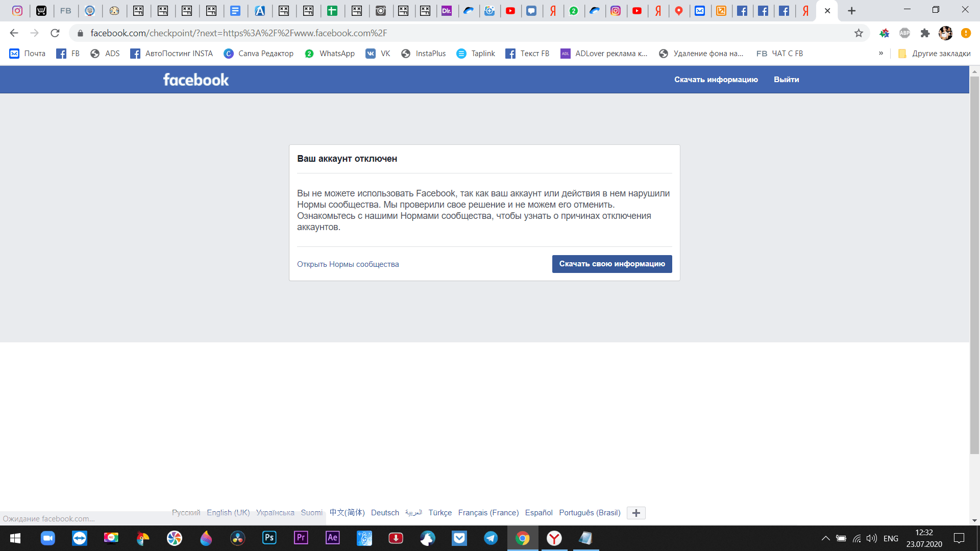Open the ЧАТ С FB bookmark
This screenshot has width=980, height=551.
(779, 54)
